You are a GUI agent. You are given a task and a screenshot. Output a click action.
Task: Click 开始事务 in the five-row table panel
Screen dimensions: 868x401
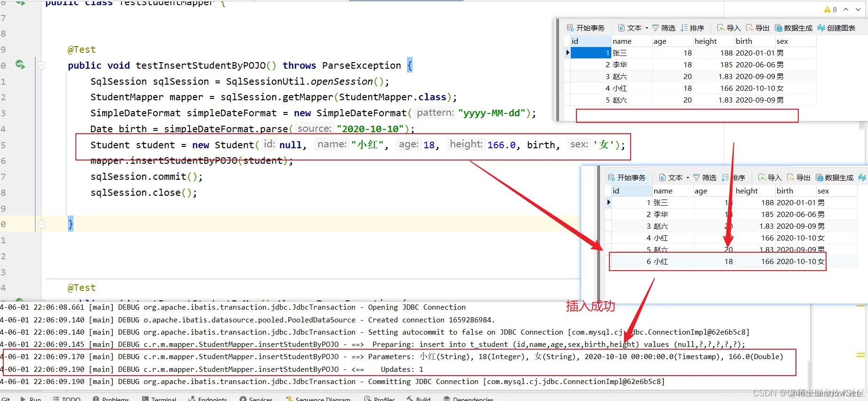tap(585, 28)
